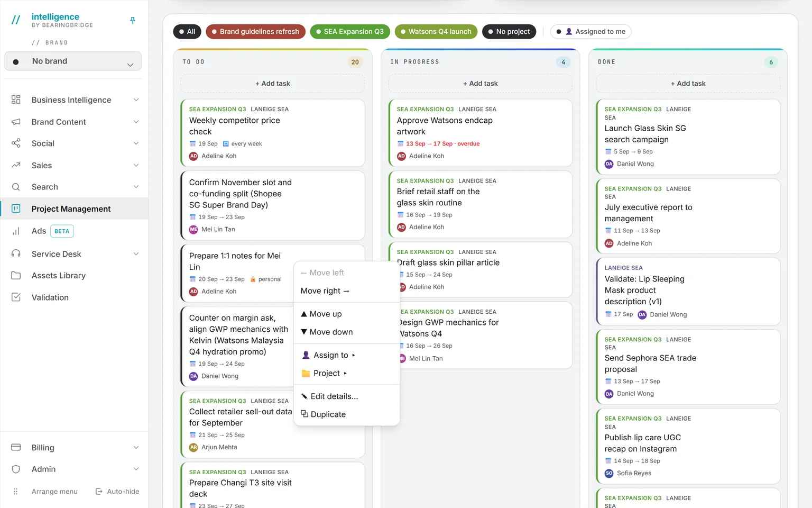
Task: Choose Move right from context menu
Action: 347,291
